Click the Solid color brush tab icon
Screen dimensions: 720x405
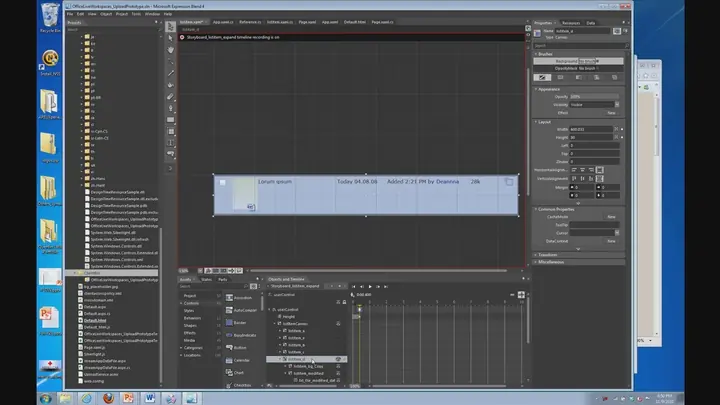coord(560,77)
